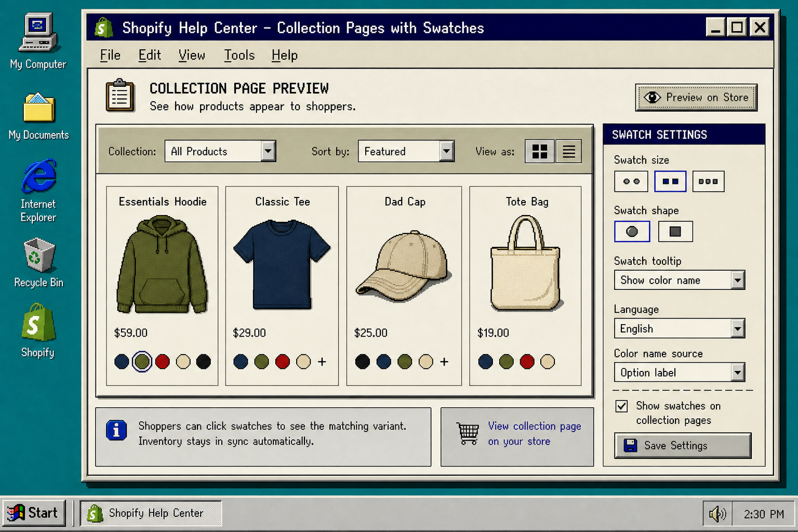Open the Collection dropdown showing All Products
Viewport: 798px width, 532px height.
coord(220,151)
